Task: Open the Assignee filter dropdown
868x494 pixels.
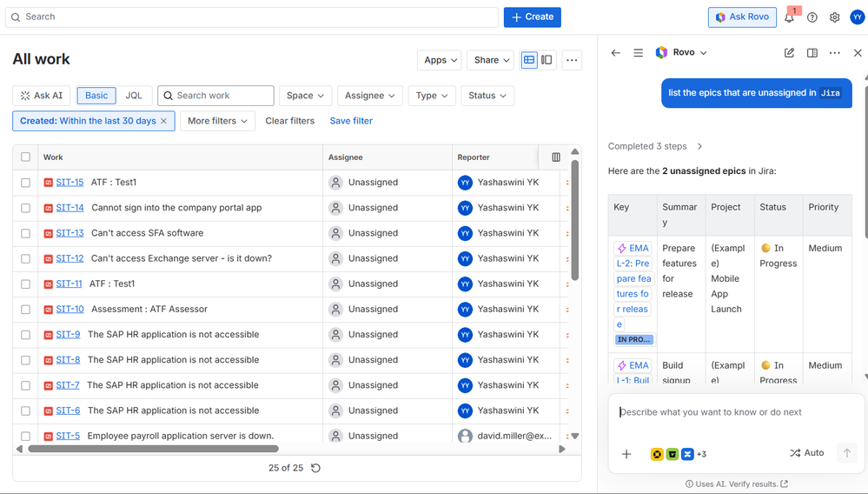Action: pos(370,96)
